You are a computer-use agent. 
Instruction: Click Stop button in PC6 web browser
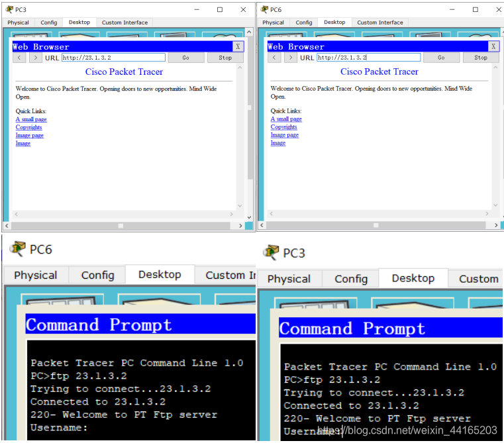481,58
